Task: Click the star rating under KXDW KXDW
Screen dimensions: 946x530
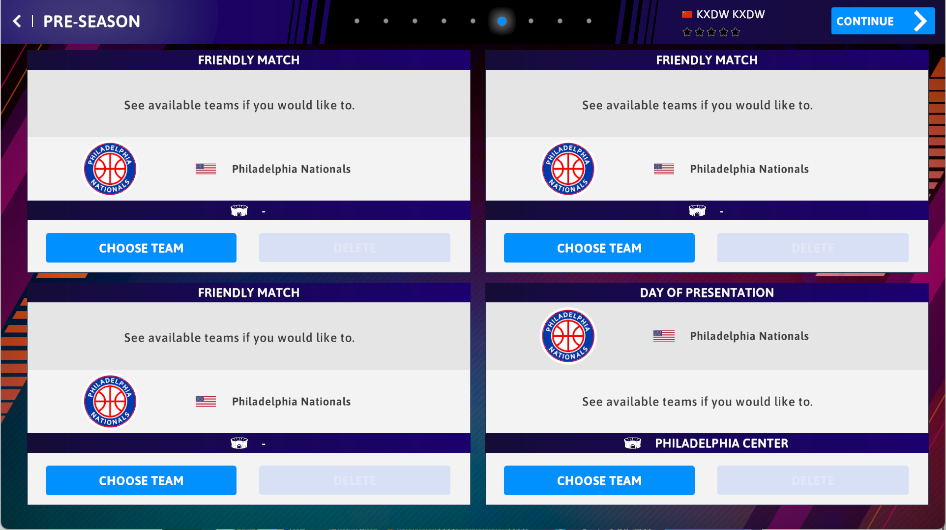Action: point(711,32)
